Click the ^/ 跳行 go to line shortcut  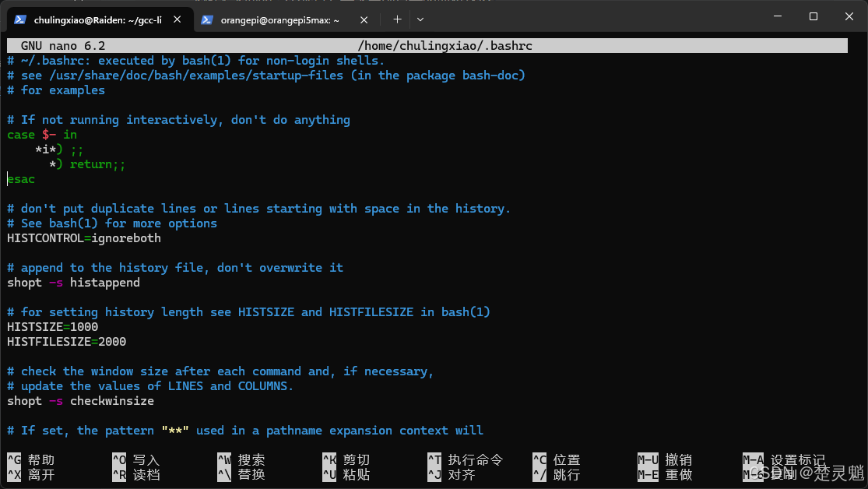tap(557, 475)
